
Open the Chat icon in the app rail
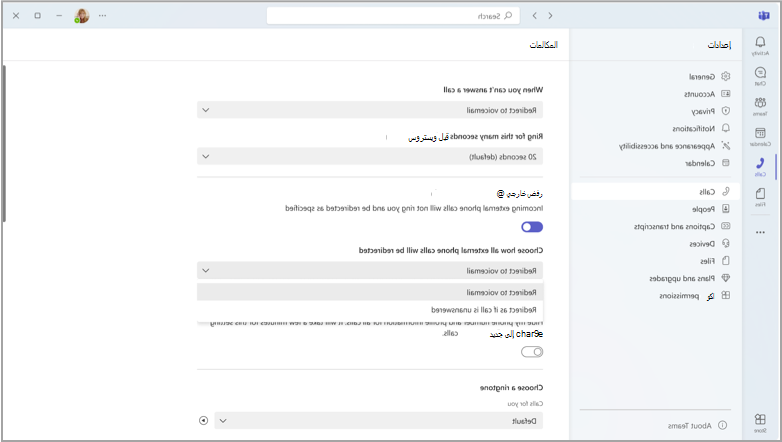(x=760, y=76)
